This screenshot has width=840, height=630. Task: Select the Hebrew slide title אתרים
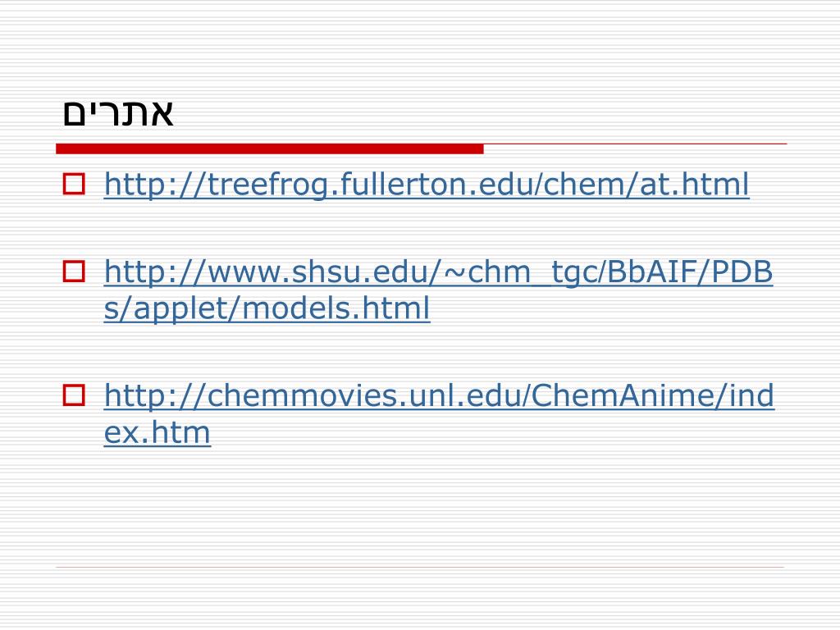click(x=118, y=112)
